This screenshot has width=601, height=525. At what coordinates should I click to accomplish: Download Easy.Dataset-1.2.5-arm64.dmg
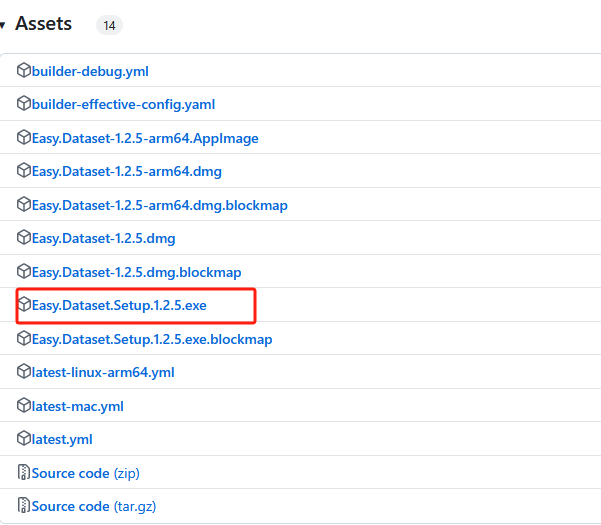(126, 171)
